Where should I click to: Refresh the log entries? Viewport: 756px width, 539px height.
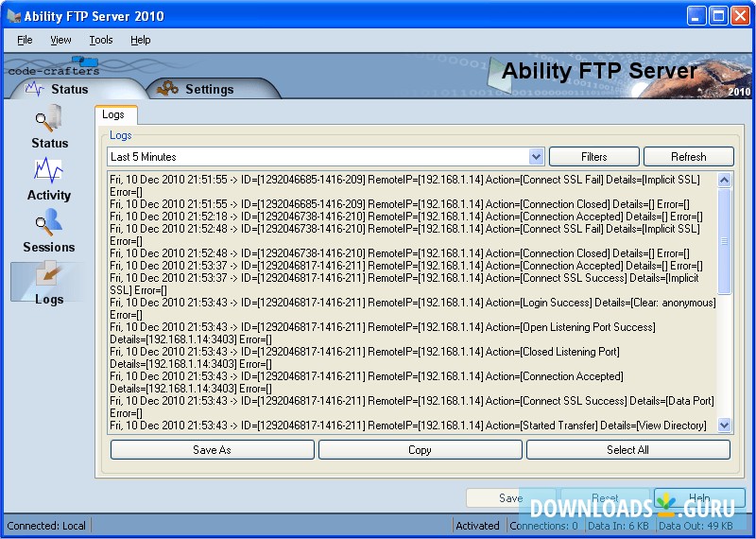(x=689, y=157)
